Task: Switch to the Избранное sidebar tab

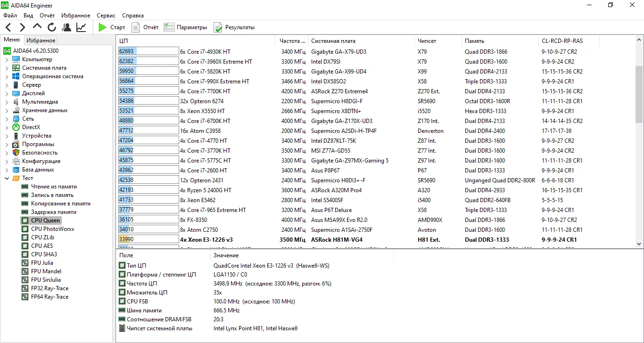Action: [41, 41]
